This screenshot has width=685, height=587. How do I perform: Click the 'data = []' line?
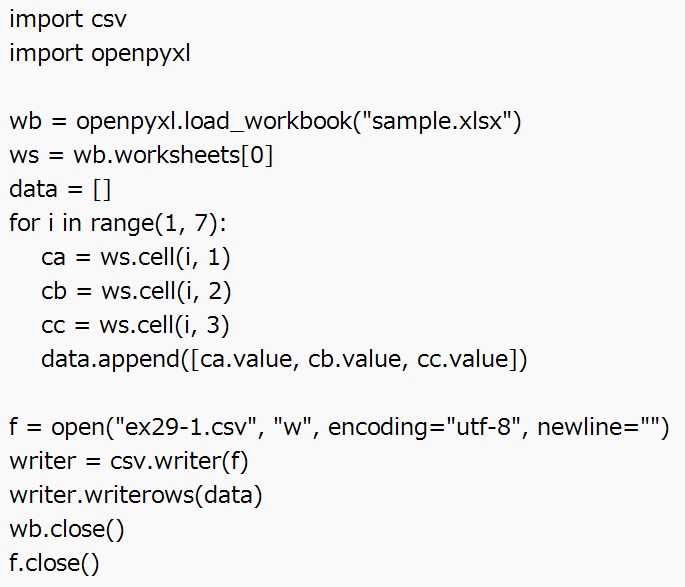(60, 190)
